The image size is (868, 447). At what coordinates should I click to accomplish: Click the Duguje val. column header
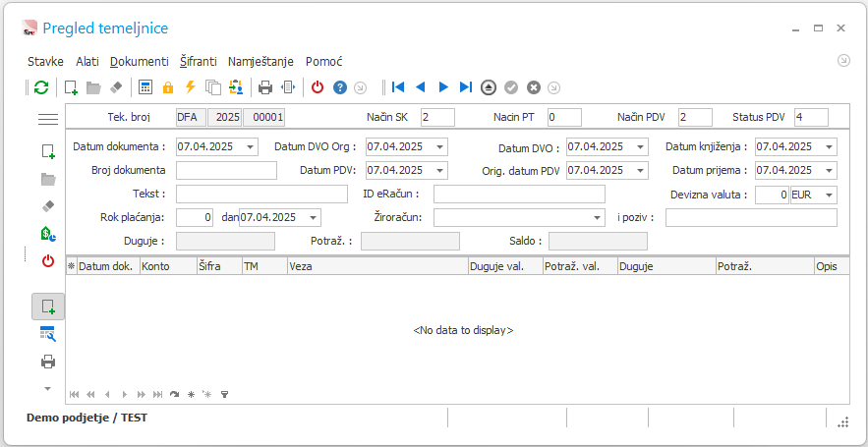pos(505,266)
